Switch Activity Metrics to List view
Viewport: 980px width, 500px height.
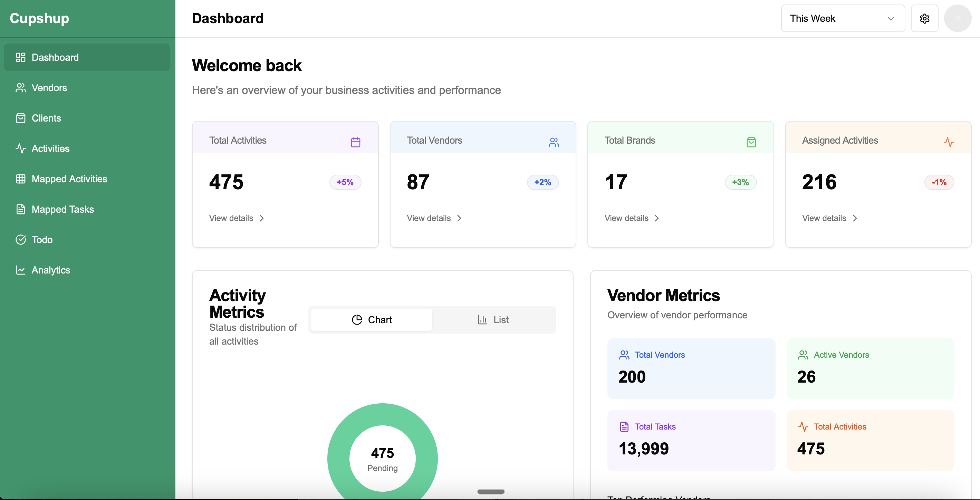[493, 319]
